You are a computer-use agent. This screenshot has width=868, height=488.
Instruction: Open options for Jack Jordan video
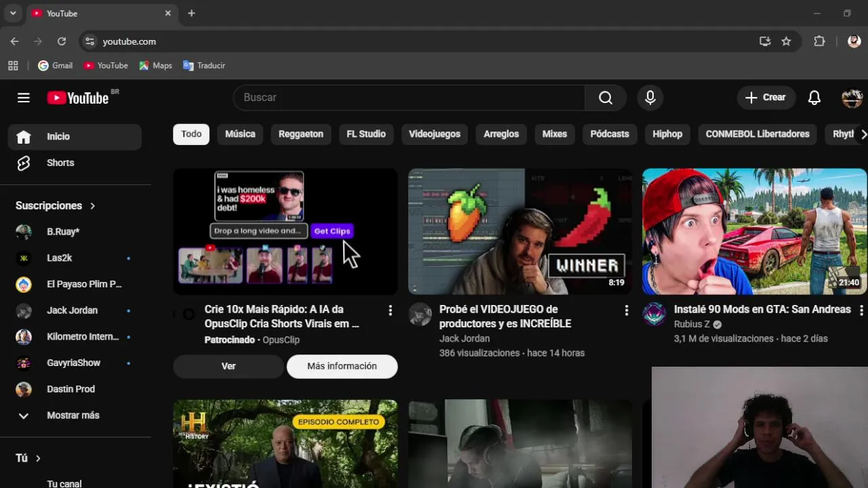(626, 310)
